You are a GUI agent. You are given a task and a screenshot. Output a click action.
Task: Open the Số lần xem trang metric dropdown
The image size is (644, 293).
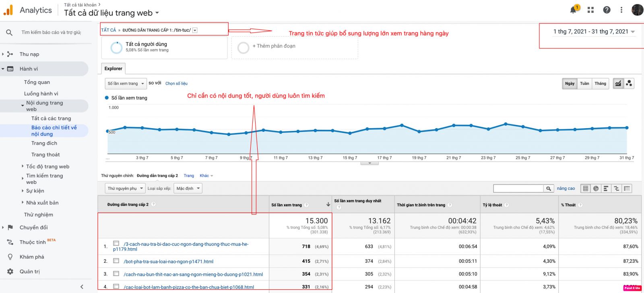click(126, 83)
